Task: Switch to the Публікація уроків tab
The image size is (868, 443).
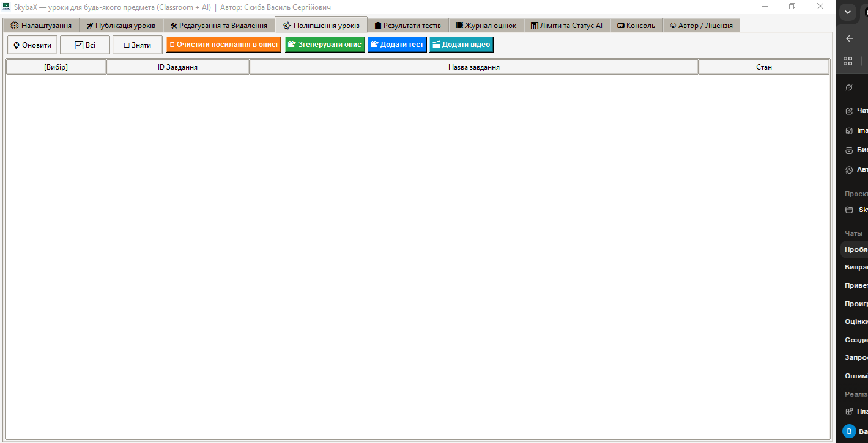Action: click(x=121, y=26)
